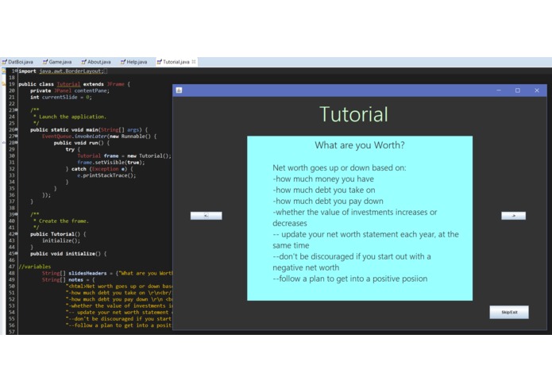552x392 pixels.
Task: Collapse the Javadoc comment at line 23
Action: coord(16,110)
